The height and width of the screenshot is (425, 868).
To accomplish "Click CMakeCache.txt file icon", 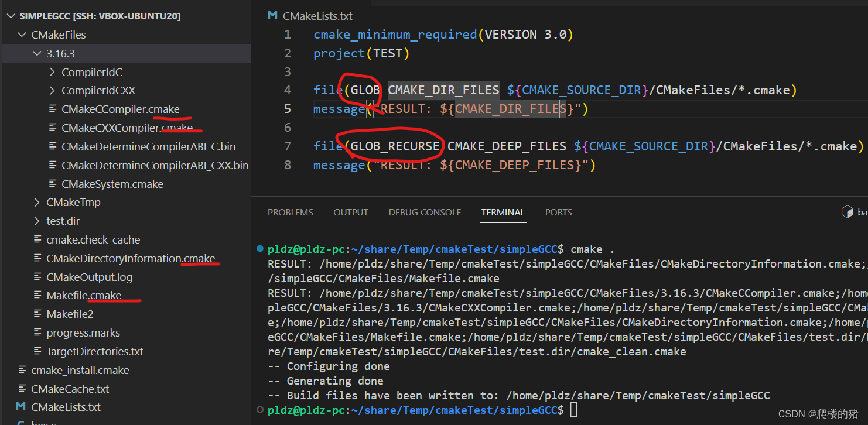I will pos(22,389).
